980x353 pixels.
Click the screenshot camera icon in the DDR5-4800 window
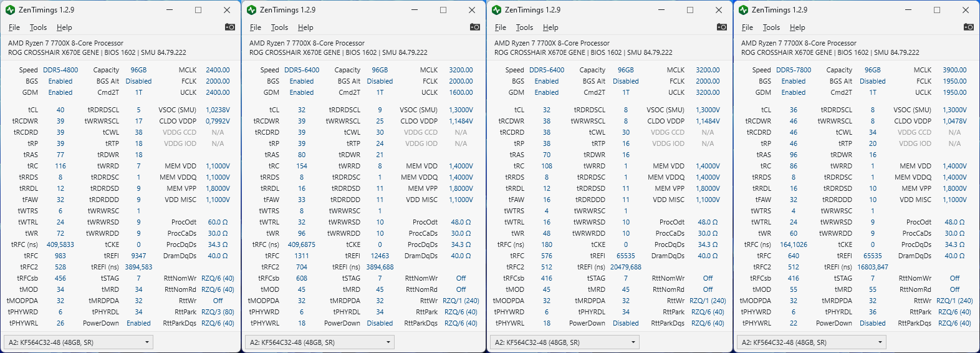[230, 27]
